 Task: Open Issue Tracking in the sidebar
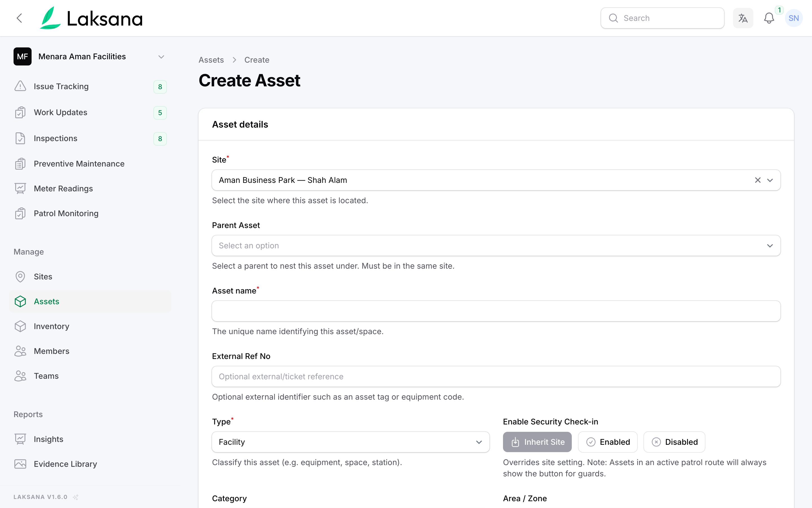click(90, 86)
